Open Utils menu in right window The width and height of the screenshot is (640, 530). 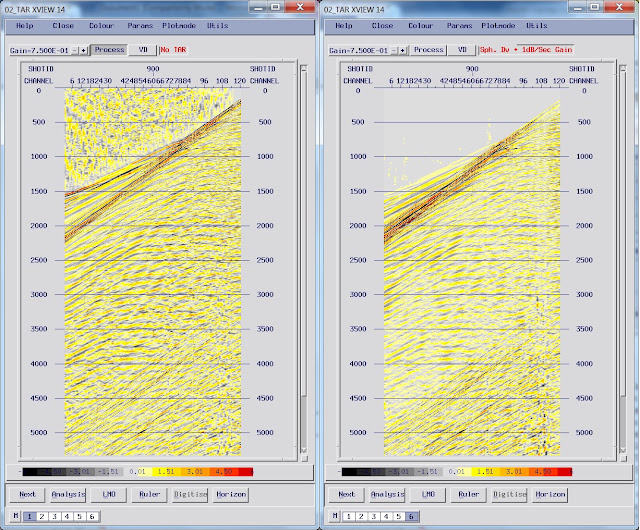[536, 26]
